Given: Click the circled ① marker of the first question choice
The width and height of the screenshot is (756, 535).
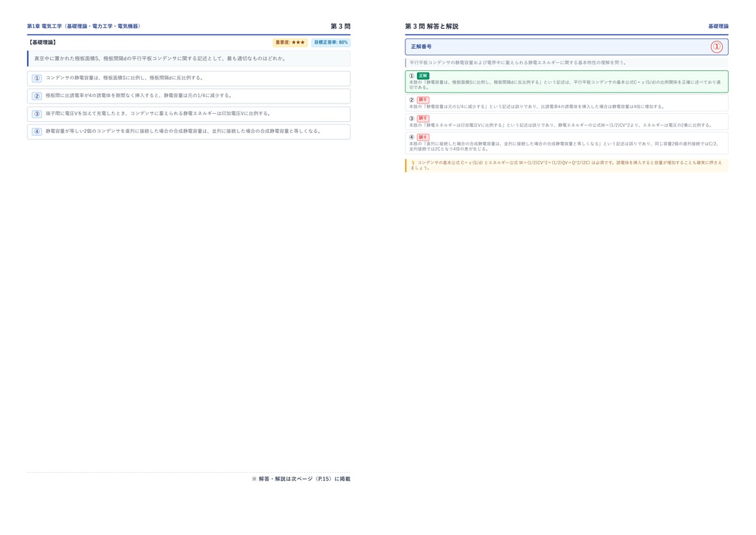Looking at the screenshot, I should (37, 78).
